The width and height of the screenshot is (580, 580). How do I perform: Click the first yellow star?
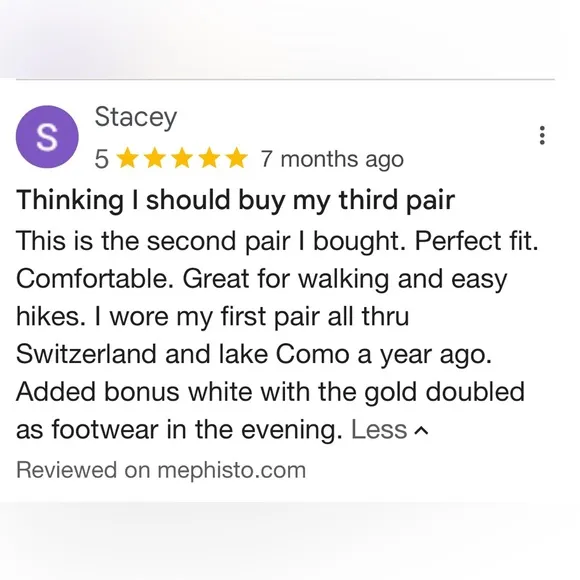(x=127, y=158)
